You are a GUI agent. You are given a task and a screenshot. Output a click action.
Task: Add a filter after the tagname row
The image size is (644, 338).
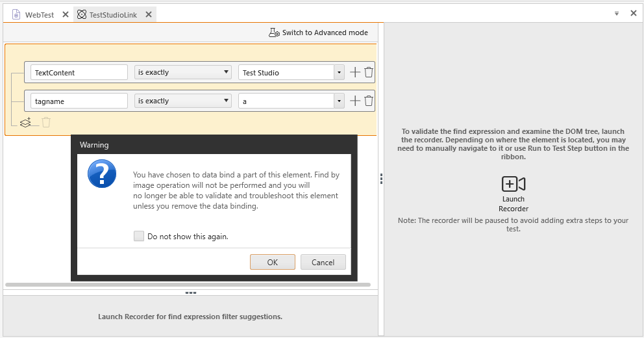(355, 101)
